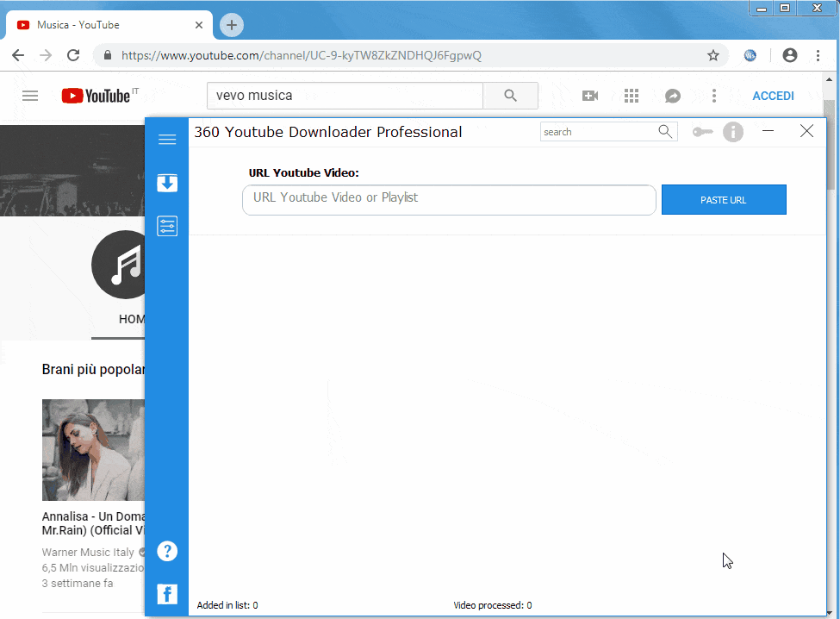Select the Musica - YouTube tab
The width and height of the screenshot is (840, 619).
(109, 25)
